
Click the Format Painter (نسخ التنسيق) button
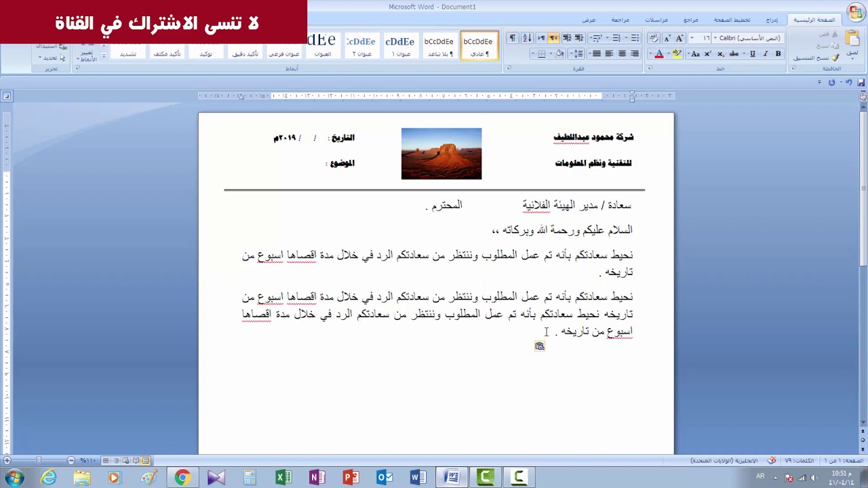tap(816, 58)
